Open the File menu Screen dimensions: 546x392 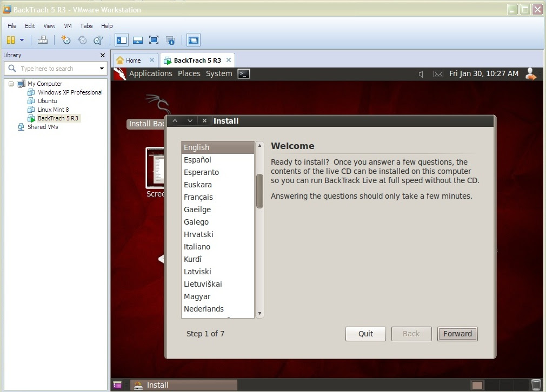(x=12, y=26)
